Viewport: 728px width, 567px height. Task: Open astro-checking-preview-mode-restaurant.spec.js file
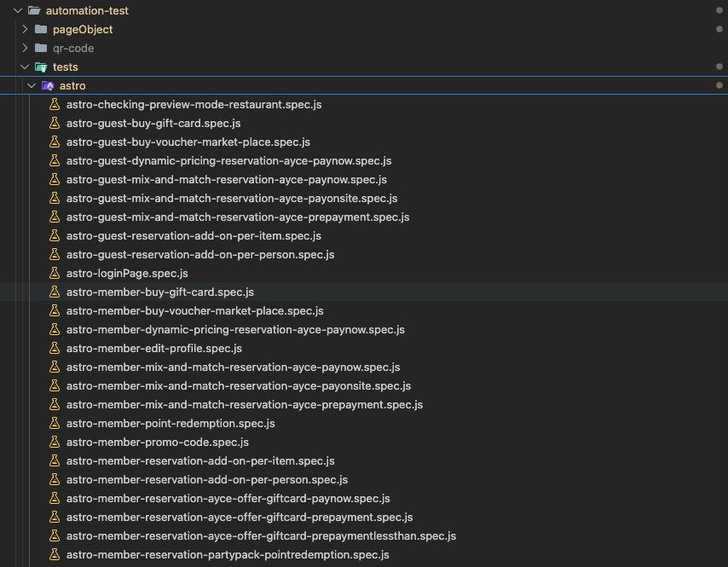tap(194, 105)
